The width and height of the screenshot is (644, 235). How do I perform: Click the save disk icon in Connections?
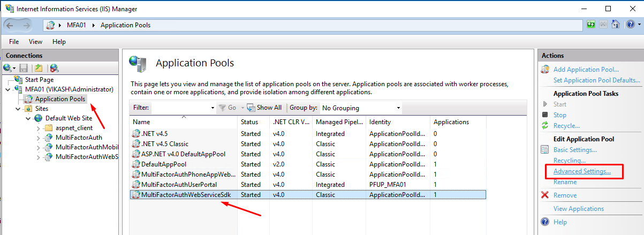[x=24, y=68]
